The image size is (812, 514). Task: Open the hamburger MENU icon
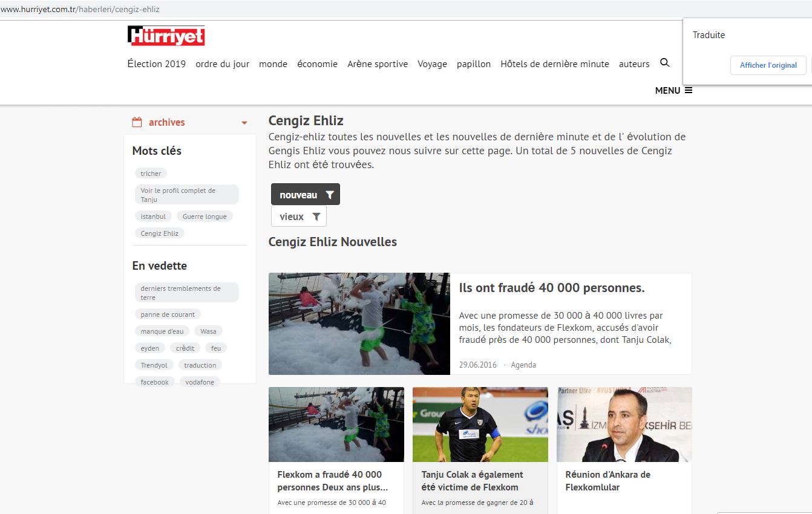pos(689,90)
